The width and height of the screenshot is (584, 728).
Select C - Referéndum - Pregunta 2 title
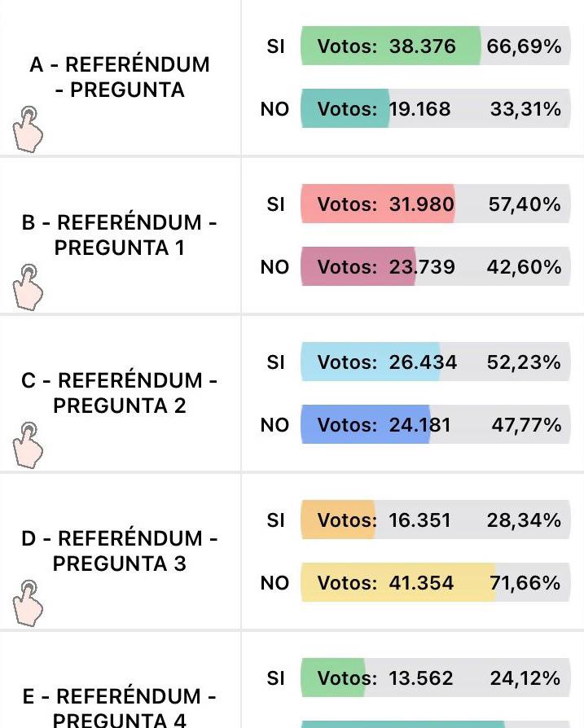120,393
